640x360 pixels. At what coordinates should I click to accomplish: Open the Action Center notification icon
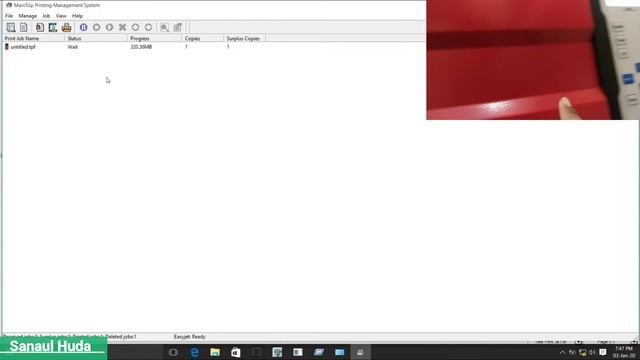(603, 352)
